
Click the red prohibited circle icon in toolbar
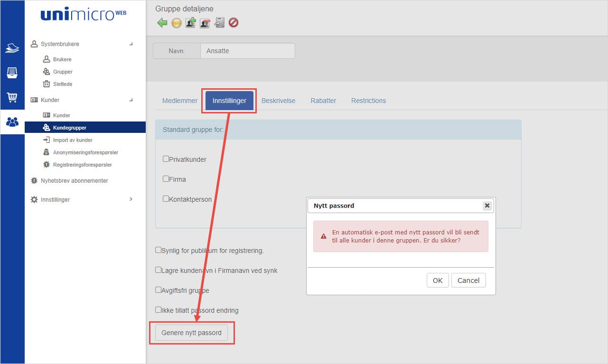pos(234,23)
